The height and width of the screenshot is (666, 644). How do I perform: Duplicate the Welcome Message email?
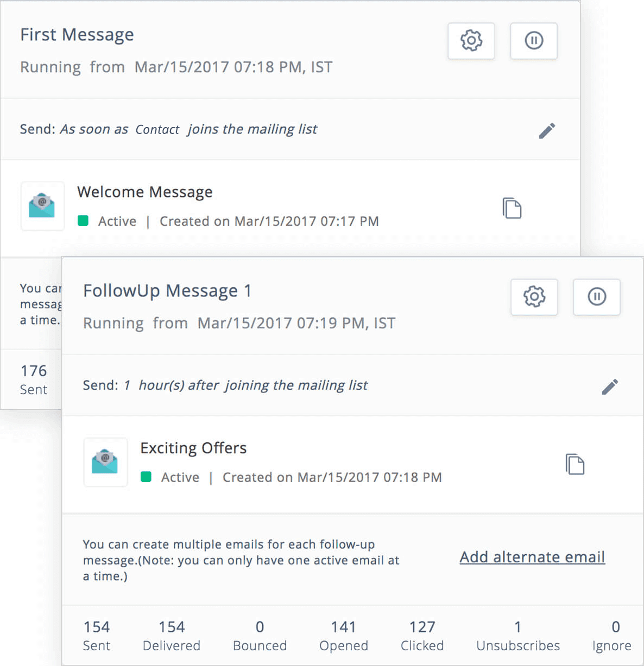pyautogui.click(x=512, y=208)
